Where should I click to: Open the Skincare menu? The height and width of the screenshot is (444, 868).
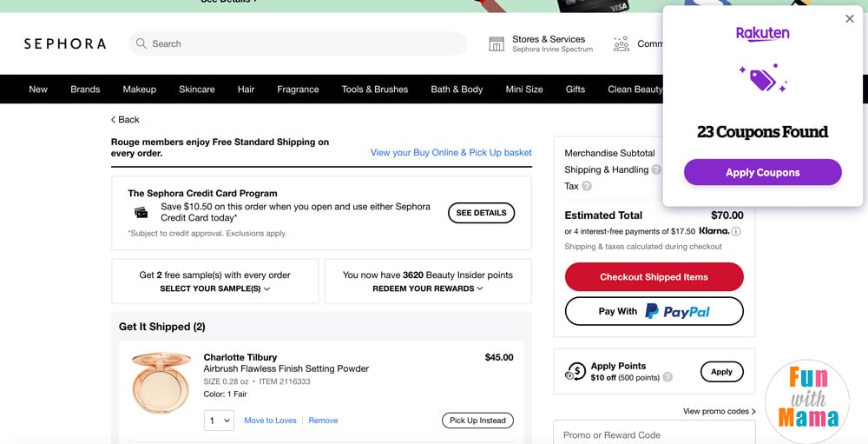tap(196, 89)
